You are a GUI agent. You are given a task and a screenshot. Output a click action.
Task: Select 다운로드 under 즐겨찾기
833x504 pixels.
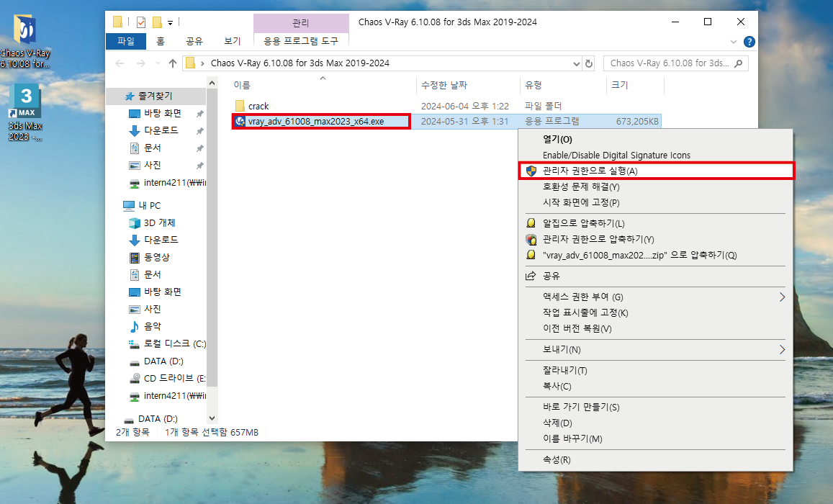click(x=161, y=130)
